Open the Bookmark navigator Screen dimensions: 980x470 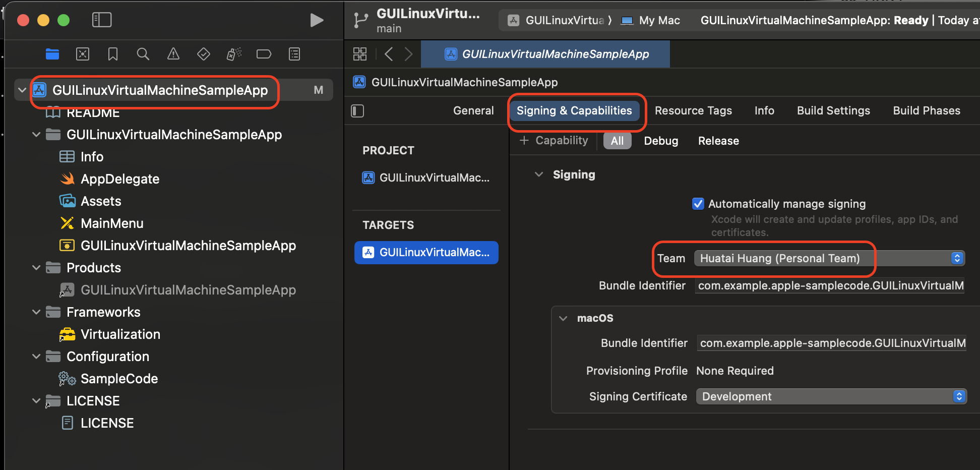(x=113, y=54)
